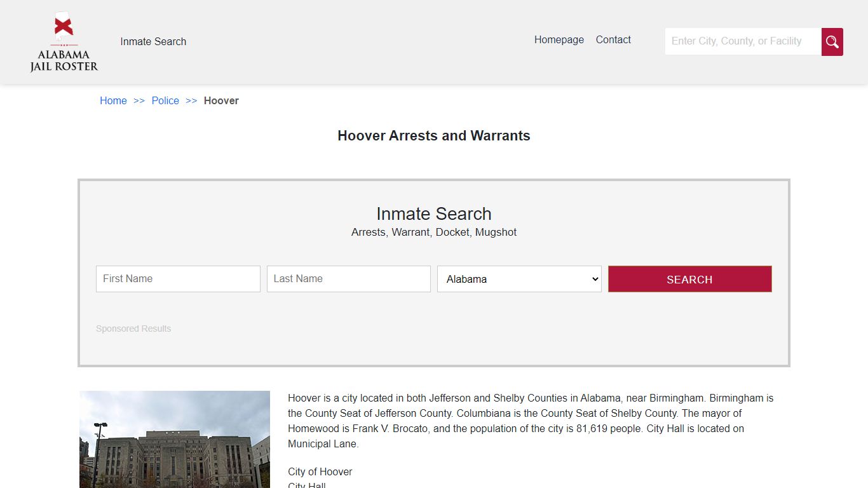Open the Inmate Search nav link
This screenshot has height=488, width=868.
(153, 41)
